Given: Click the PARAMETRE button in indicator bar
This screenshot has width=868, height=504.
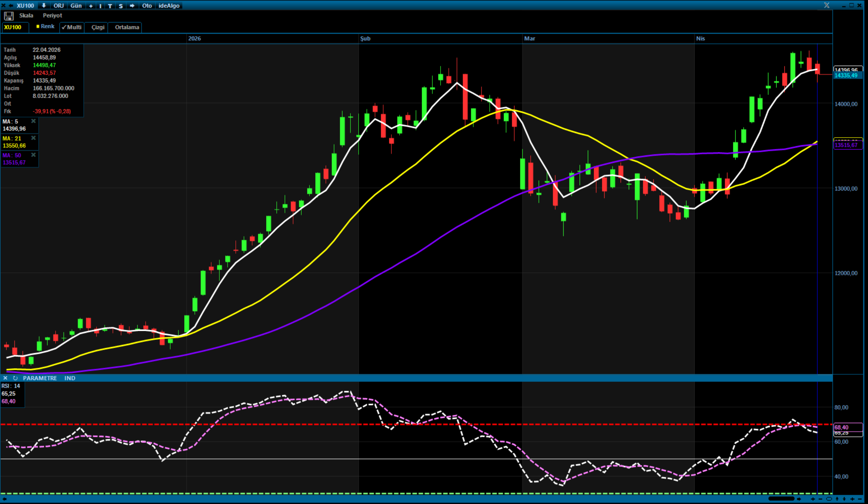Looking at the screenshot, I should click(40, 378).
